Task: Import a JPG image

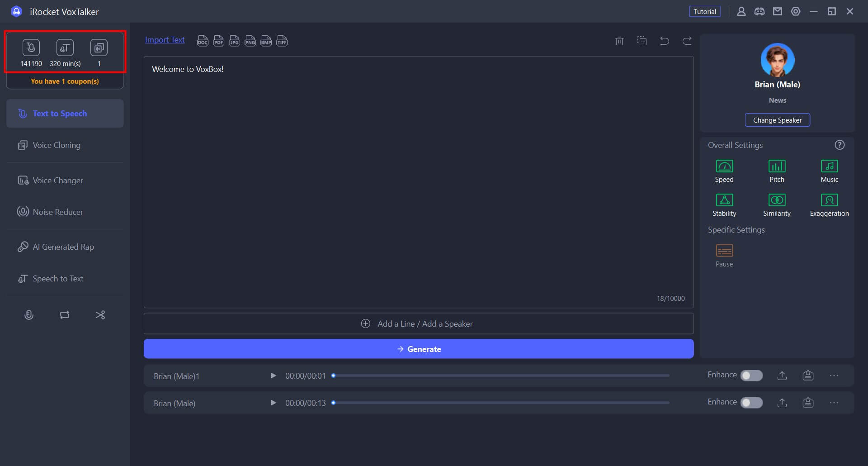Action: point(234,41)
